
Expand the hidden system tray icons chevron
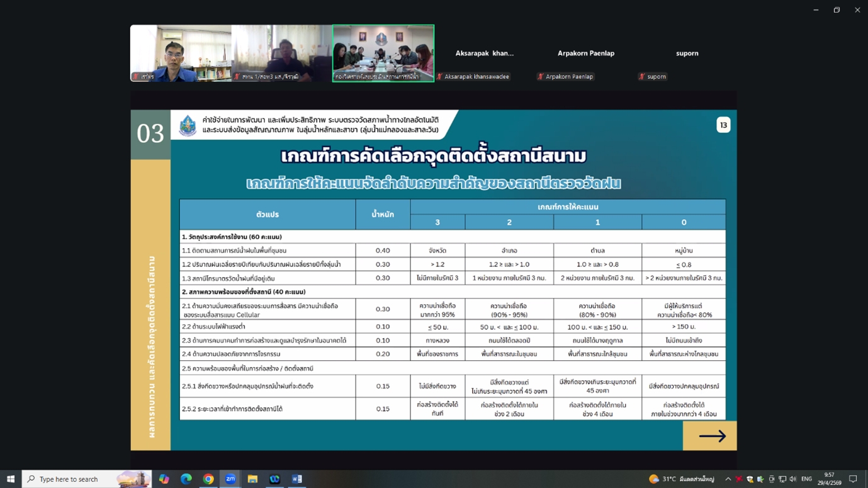728,479
